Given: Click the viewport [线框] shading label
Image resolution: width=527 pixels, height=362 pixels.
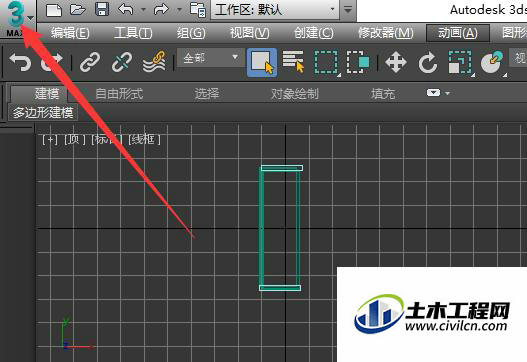Looking at the screenshot, I should (145, 139).
